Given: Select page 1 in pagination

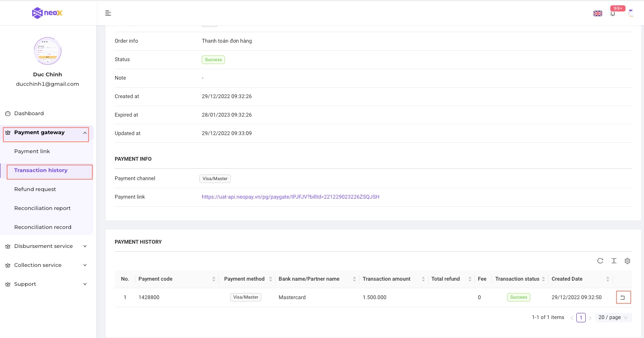Looking at the screenshot, I should (581, 318).
